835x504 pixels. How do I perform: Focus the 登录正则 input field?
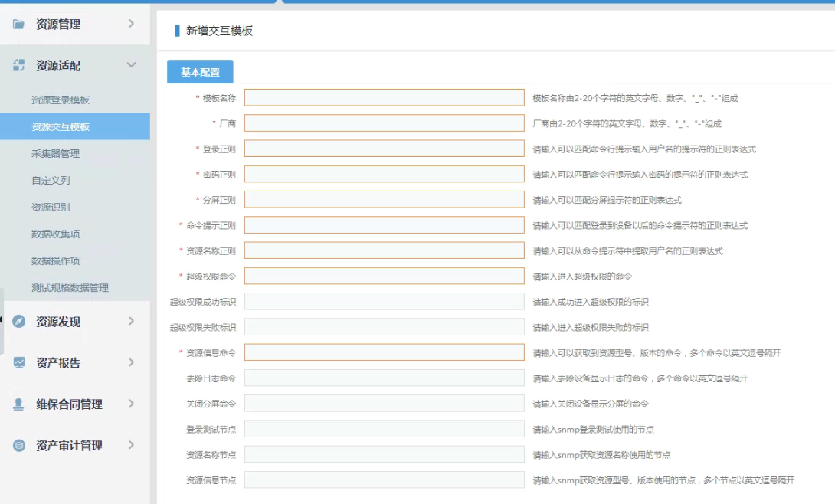click(385, 149)
